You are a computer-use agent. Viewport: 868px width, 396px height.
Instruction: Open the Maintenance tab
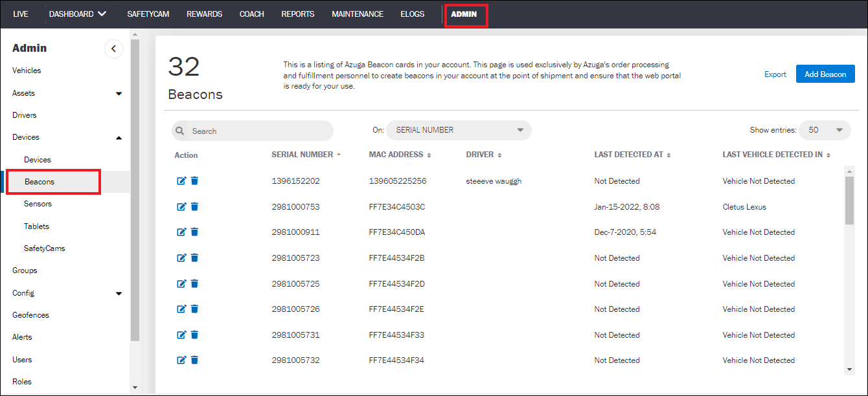[358, 14]
